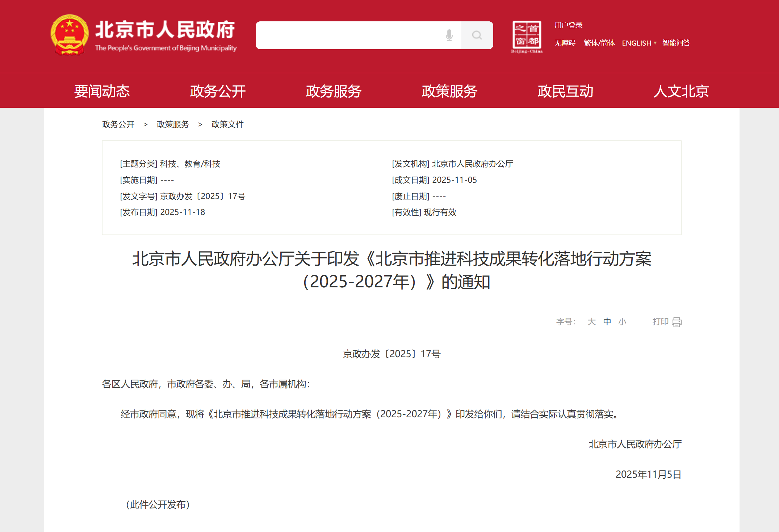Open the 要闻动态 navigation menu
Image resolution: width=779 pixels, height=532 pixels.
(x=102, y=91)
